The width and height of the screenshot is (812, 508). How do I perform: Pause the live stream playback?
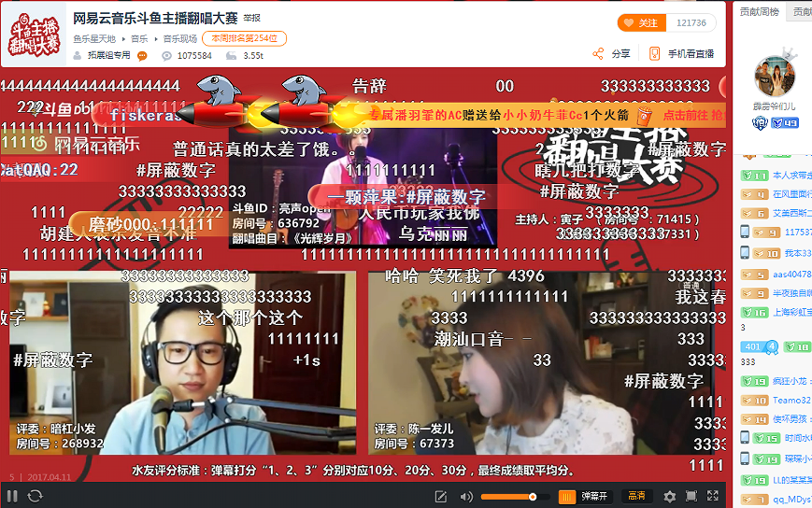[12, 496]
